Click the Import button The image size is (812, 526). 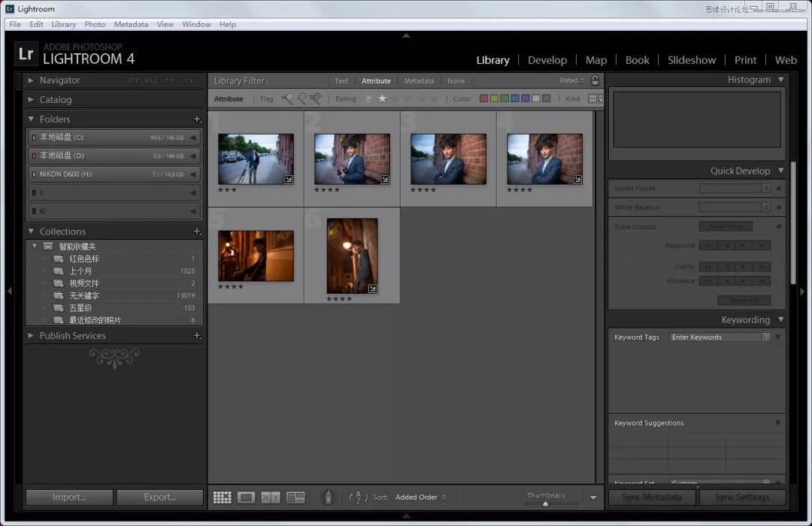[69, 497]
